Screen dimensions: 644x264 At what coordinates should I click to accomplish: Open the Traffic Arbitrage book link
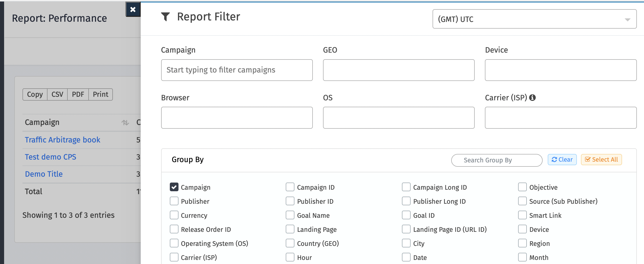point(63,140)
